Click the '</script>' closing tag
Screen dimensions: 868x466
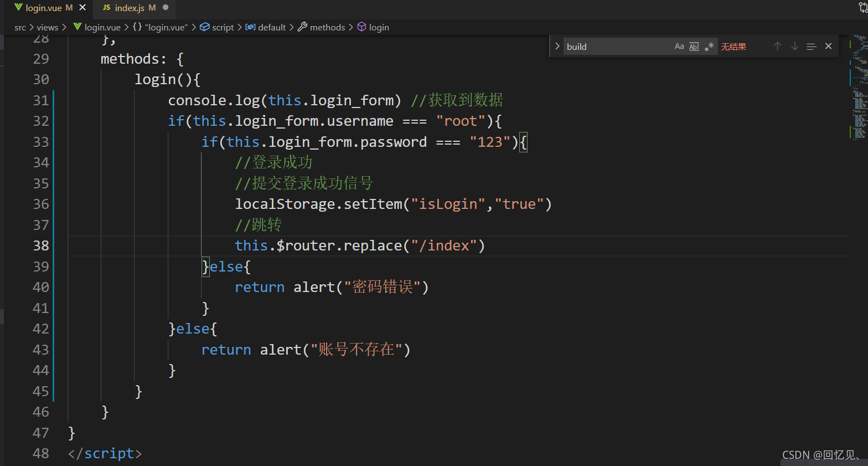point(105,453)
